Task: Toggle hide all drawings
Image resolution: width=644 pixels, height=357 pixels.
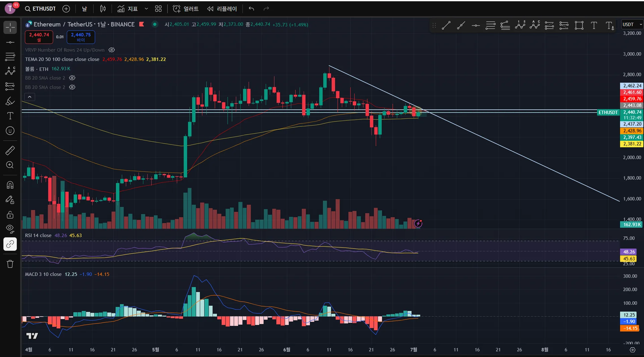Action: [x=10, y=229]
